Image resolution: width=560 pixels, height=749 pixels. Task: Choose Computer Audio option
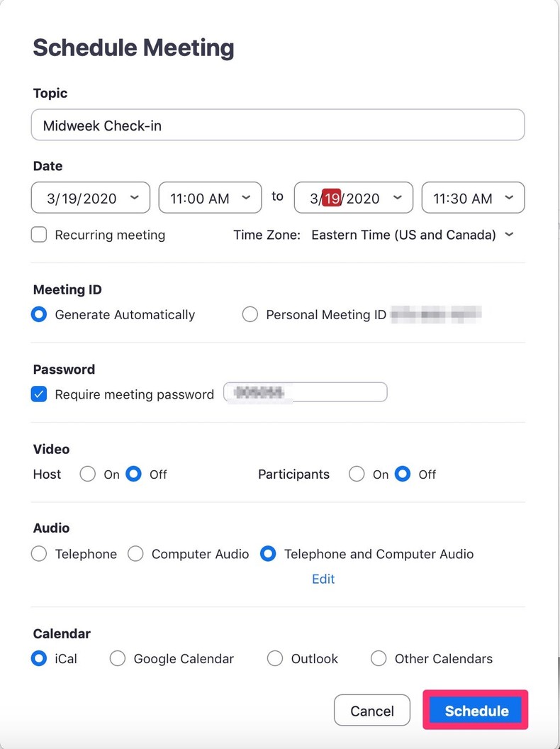(135, 553)
